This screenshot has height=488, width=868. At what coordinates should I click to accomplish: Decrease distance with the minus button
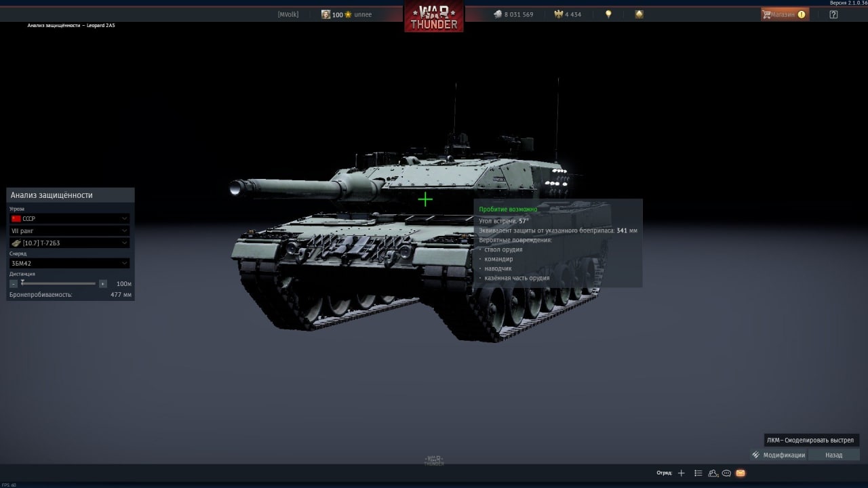coord(14,283)
